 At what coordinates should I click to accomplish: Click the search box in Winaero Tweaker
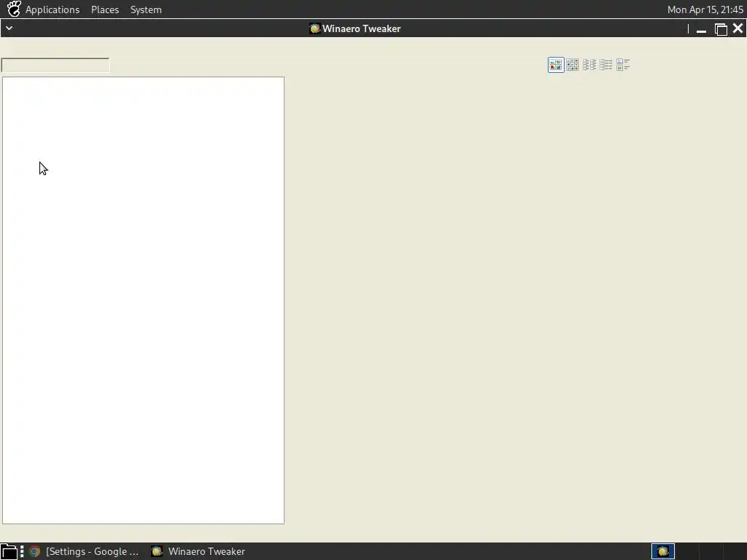click(x=55, y=65)
